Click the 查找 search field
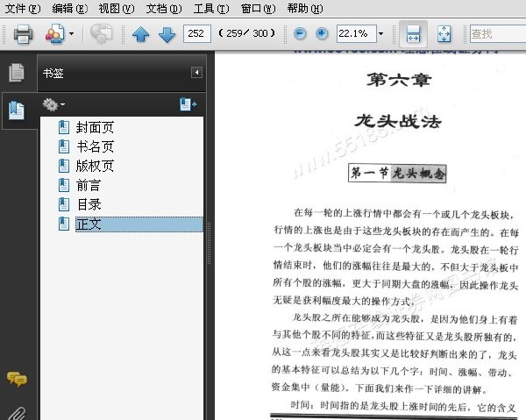This screenshot has height=420, width=526. click(498, 33)
